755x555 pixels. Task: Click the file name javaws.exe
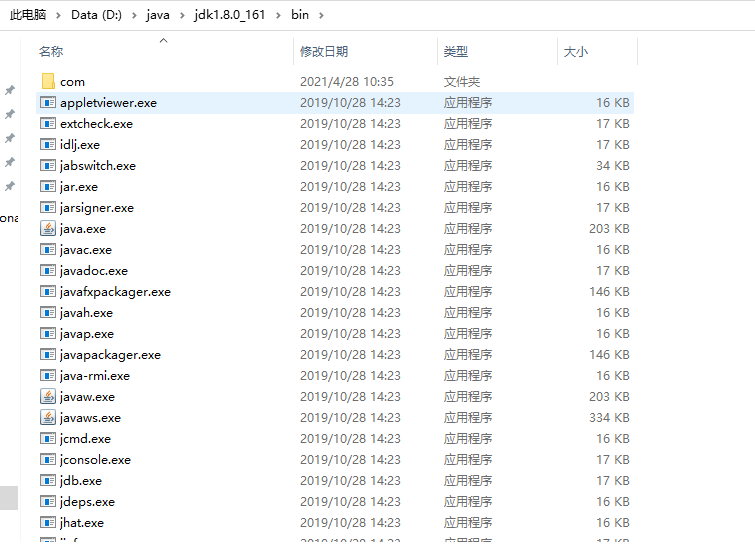[x=90, y=418]
